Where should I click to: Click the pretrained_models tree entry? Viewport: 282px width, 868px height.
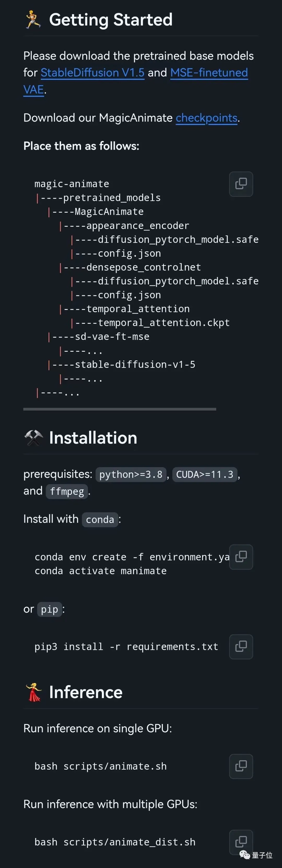112,198
